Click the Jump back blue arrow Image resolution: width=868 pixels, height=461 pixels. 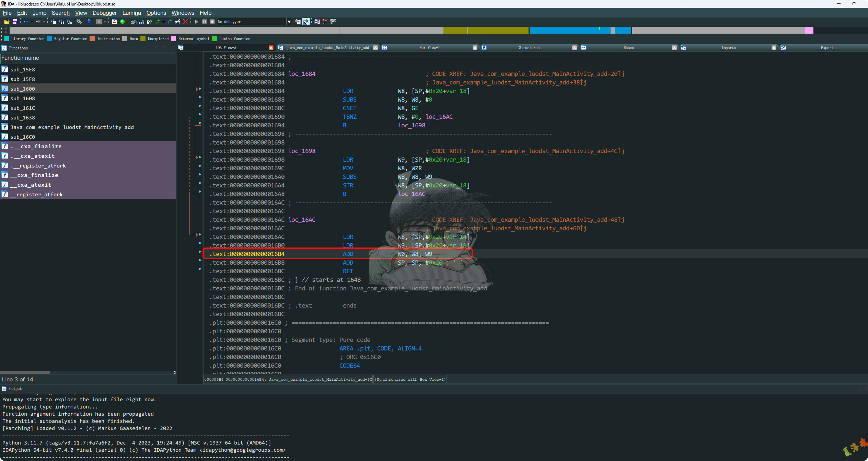point(26,22)
